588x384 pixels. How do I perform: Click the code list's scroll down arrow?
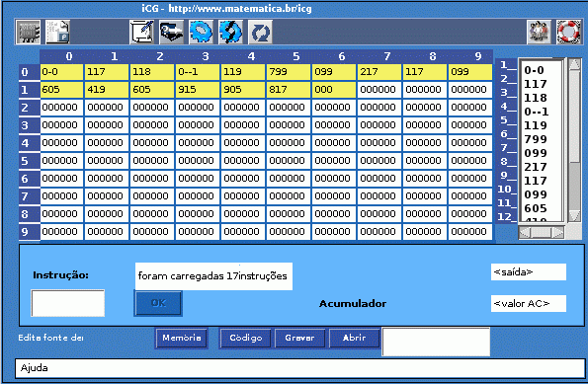pyautogui.click(x=574, y=216)
